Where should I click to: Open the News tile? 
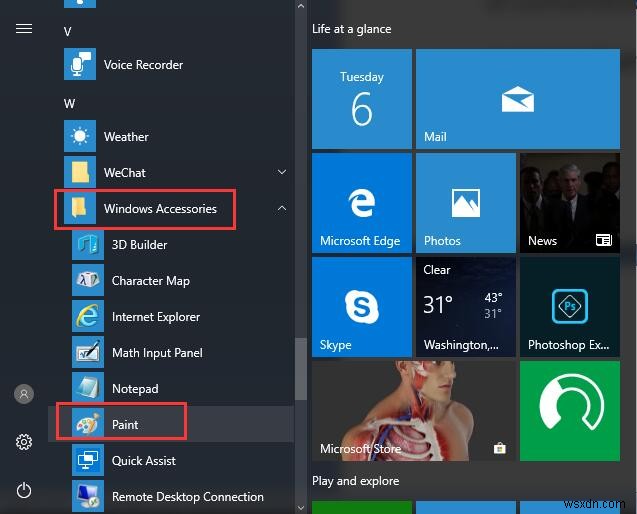[x=570, y=203]
